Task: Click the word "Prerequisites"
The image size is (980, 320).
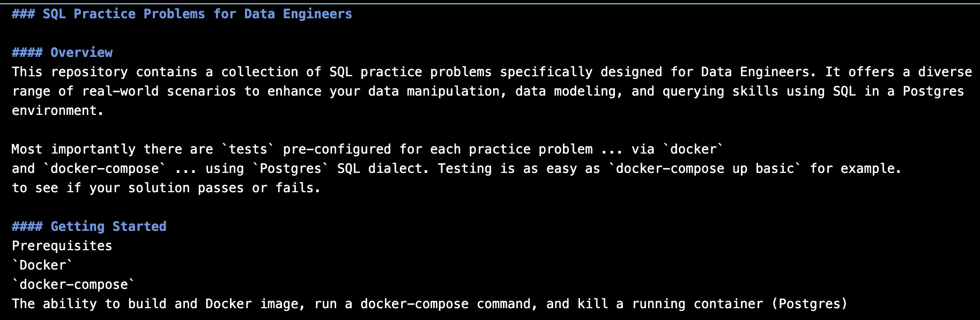Action: click(x=62, y=246)
